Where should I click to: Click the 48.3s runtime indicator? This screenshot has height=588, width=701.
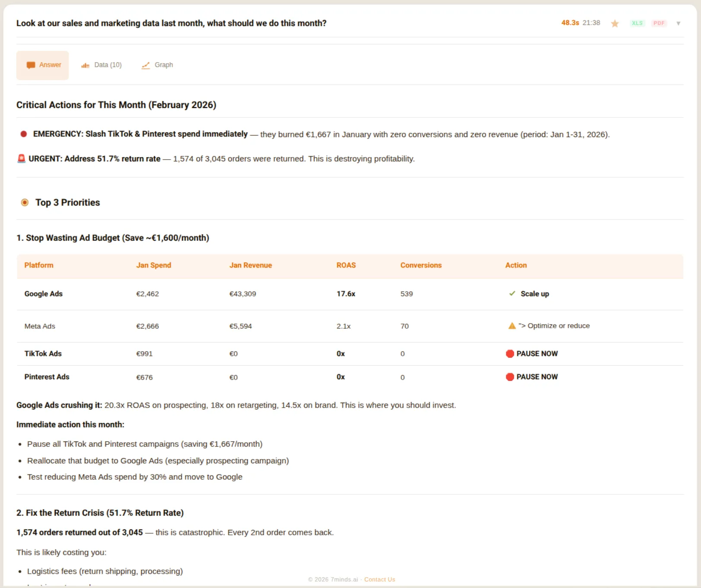tap(570, 23)
